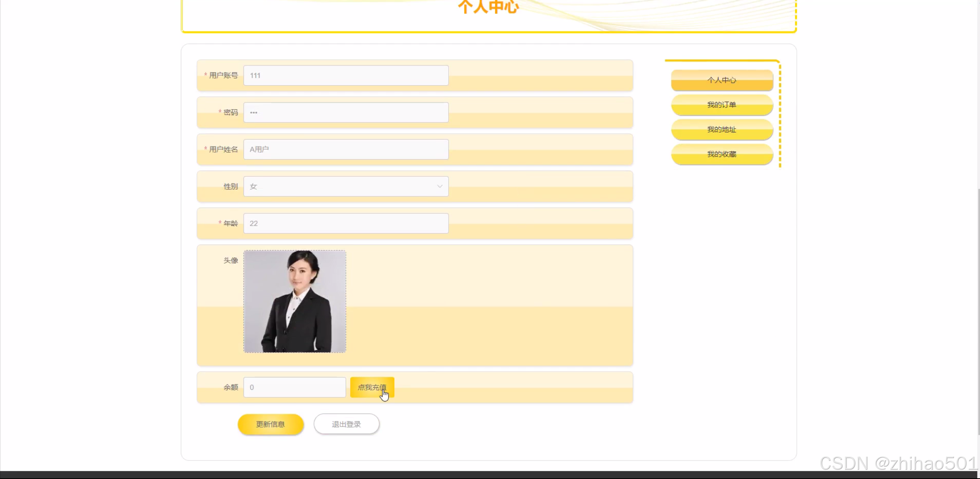980x479 pixels.
Task: Open 我的订单 from the side menu
Action: (722, 105)
